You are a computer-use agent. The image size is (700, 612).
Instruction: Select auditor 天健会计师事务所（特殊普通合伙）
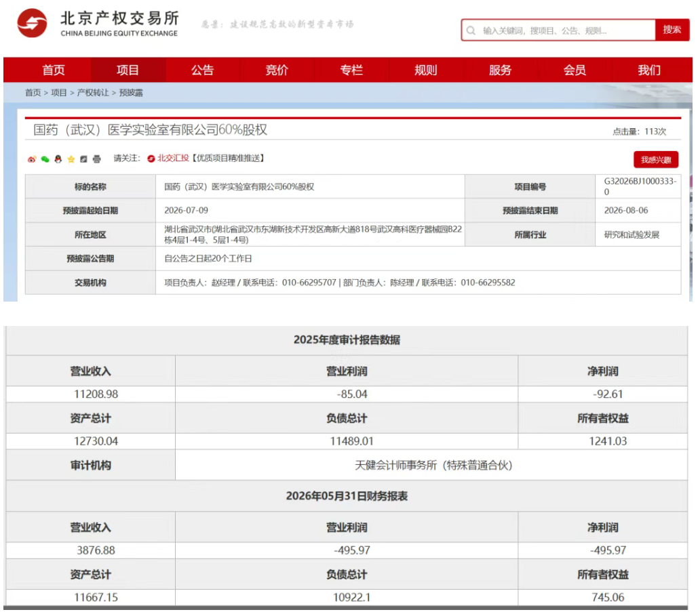[x=433, y=465]
